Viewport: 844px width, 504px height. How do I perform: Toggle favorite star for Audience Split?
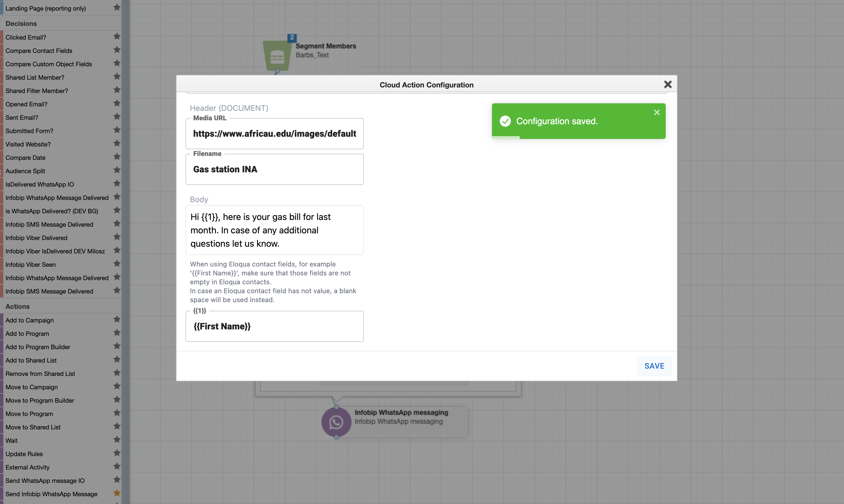click(117, 170)
